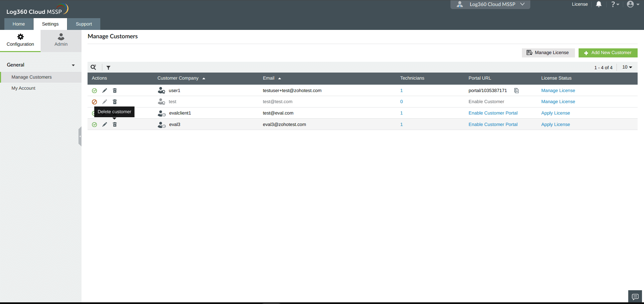Image resolution: width=644 pixels, height=304 pixels.
Task: Go to the Support tab
Action: click(x=84, y=24)
